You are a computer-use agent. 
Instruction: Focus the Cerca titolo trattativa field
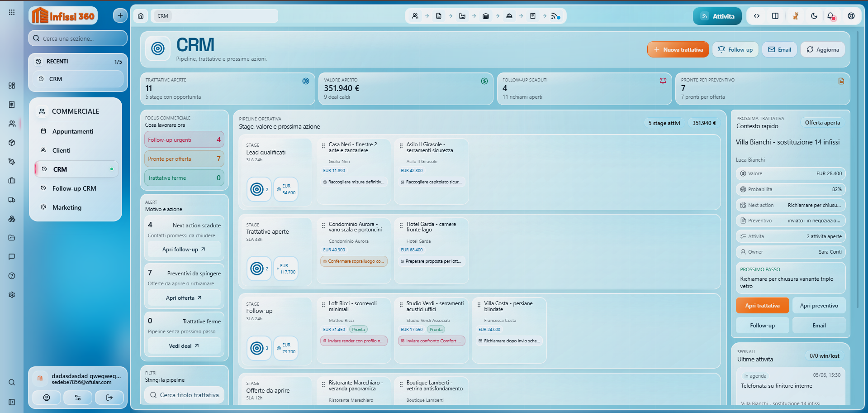(184, 395)
